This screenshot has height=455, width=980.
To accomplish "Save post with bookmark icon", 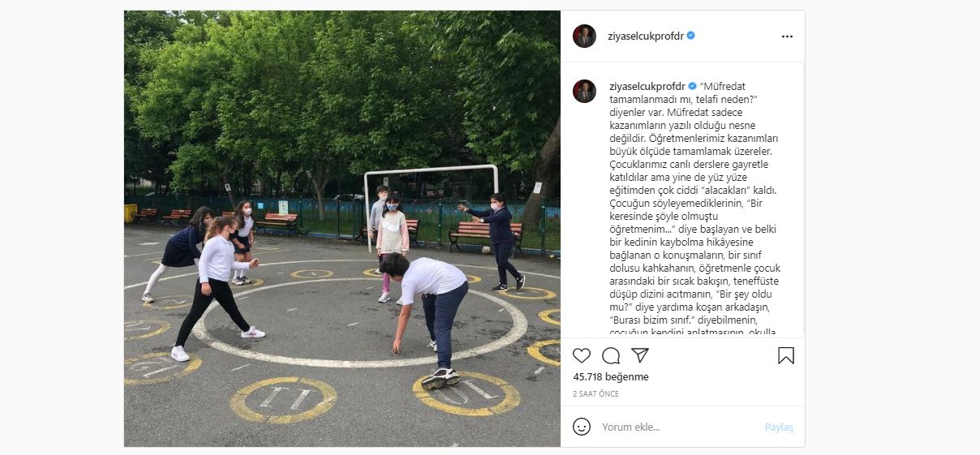I will pyautogui.click(x=786, y=355).
